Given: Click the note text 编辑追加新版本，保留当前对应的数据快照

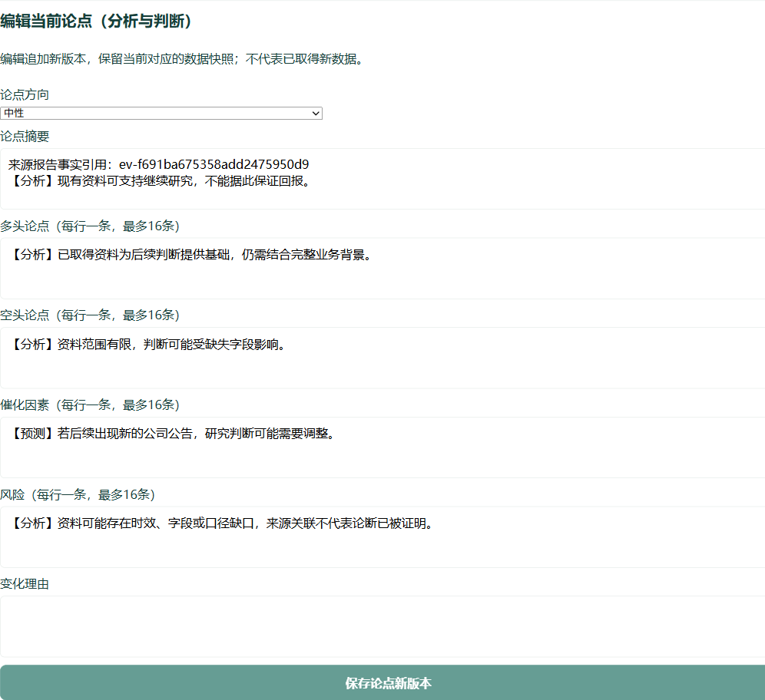Looking at the screenshot, I should pos(117,59).
